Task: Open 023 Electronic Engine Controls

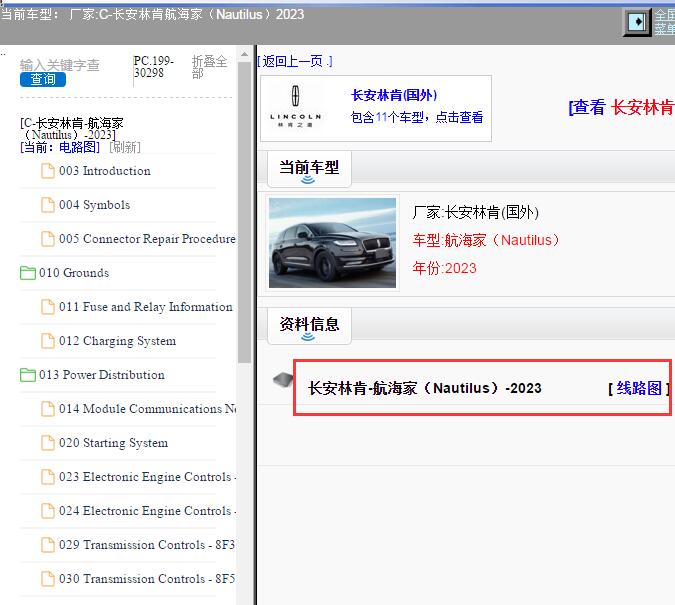Action: 147,477
